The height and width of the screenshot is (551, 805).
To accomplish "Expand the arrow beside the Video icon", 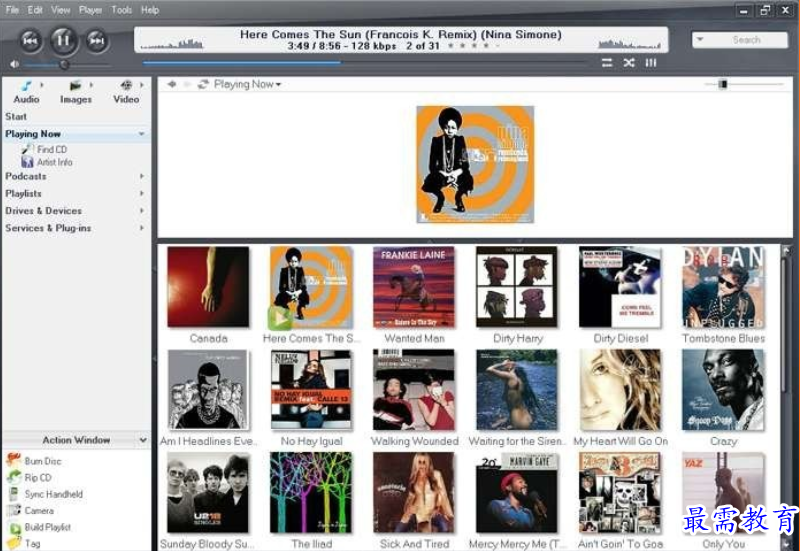I will point(142,85).
